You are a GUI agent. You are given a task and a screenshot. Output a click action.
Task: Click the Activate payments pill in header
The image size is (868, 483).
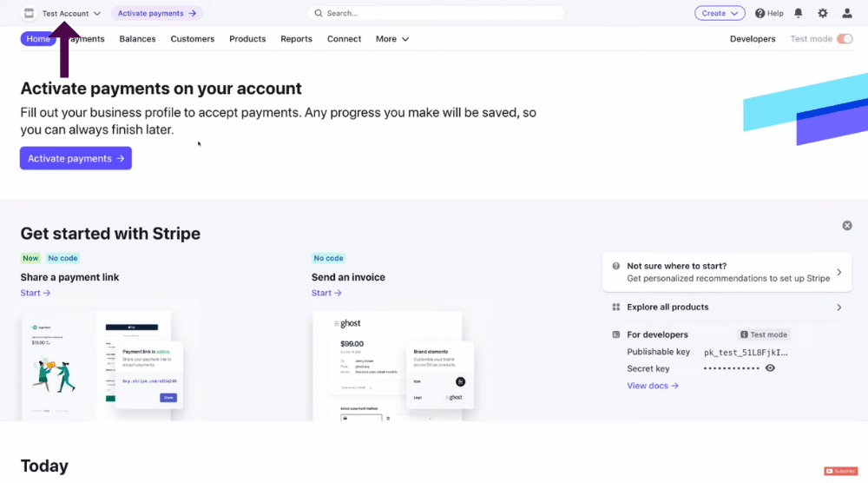(156, 13)
